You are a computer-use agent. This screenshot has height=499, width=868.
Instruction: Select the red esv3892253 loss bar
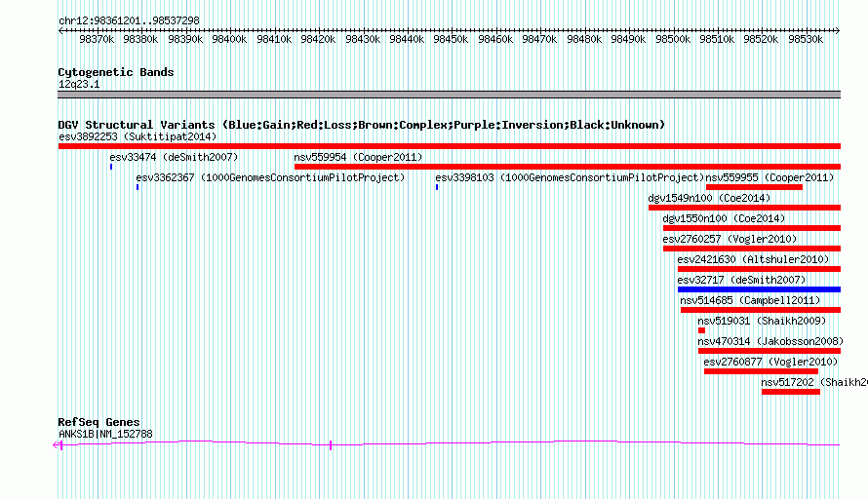[450, 146]
